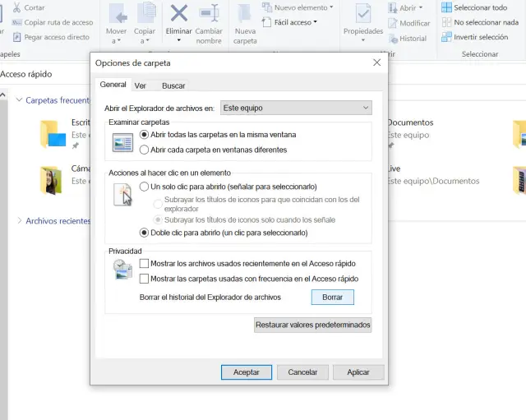Open the Buscar tab
526x420 pixels.
(173, 85)
